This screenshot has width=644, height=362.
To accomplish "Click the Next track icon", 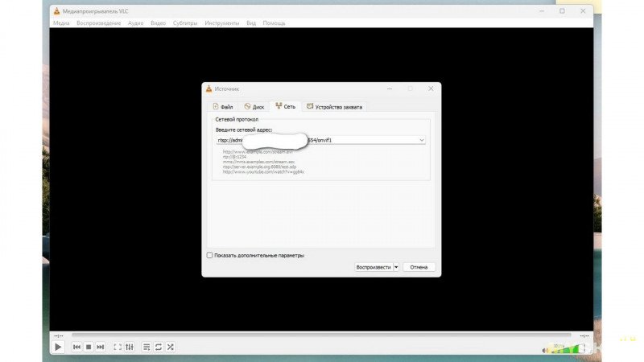I will [100, 347].
